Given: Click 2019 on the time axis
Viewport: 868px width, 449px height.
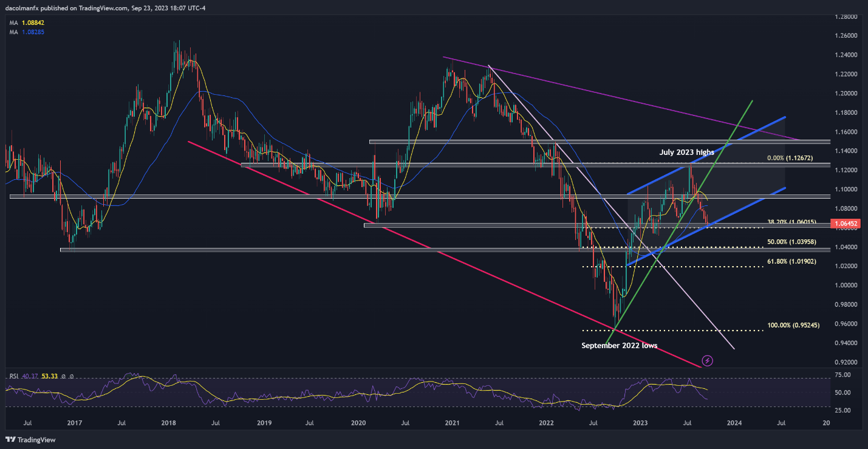Looking at the screenshot, I should click(263, 422).
